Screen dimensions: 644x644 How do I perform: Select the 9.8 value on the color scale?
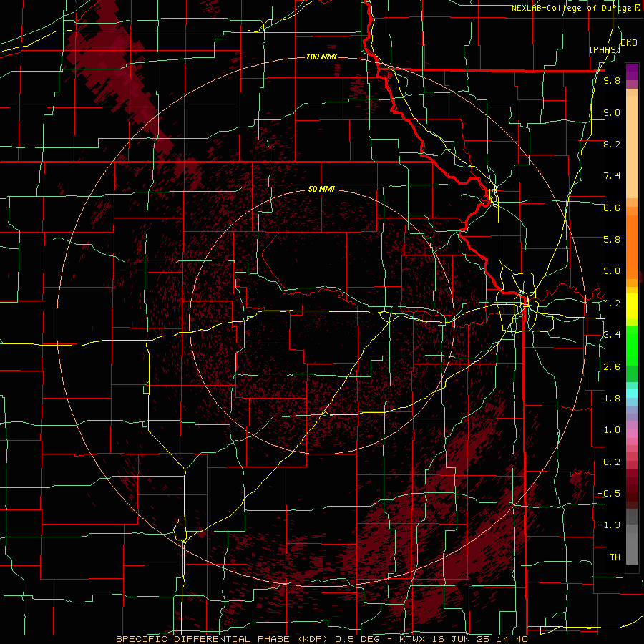(x=612, y=80)
